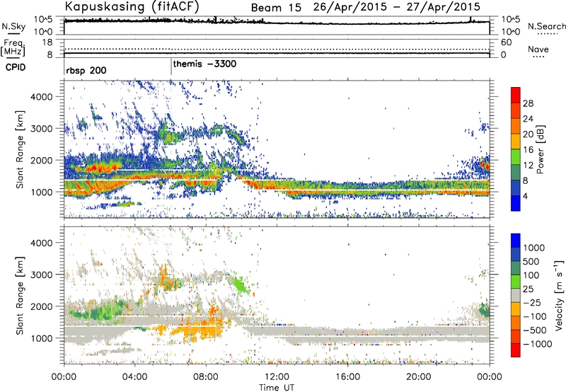
Task: Select the 'CPID' row label
Action: (x=15, y=67)
